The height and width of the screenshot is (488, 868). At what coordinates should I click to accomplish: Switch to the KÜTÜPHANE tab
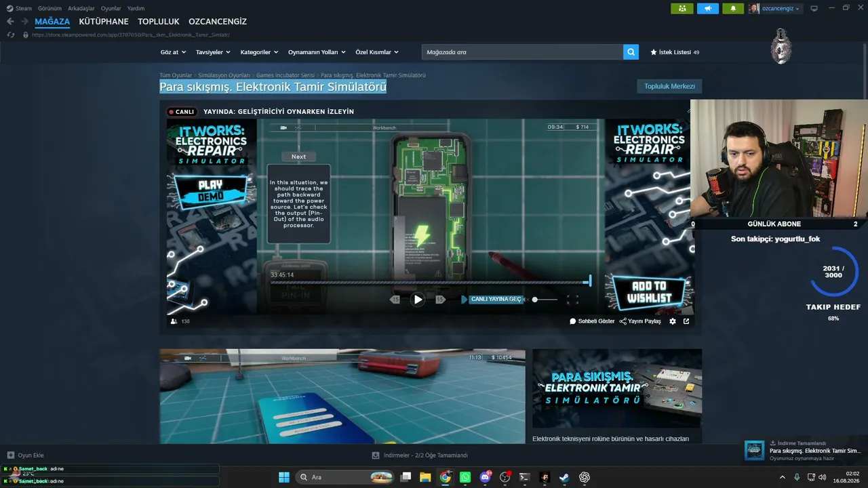(x=104, y=22)
